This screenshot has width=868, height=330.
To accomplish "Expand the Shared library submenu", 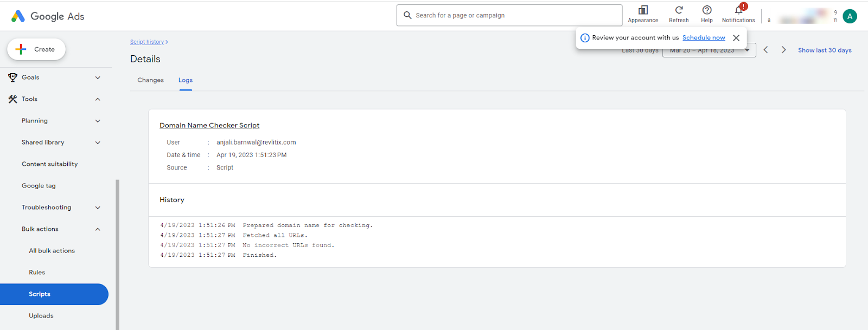I will (x=98, y=143).
